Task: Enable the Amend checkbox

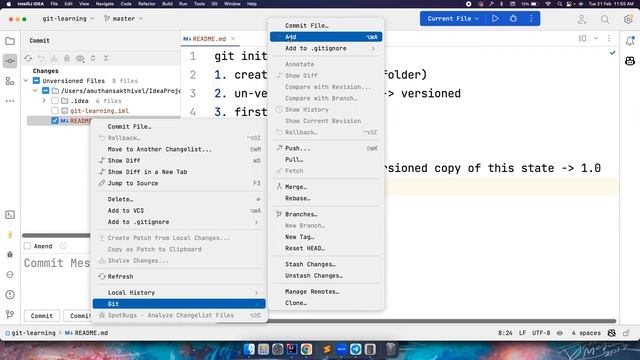Action: 27,246
